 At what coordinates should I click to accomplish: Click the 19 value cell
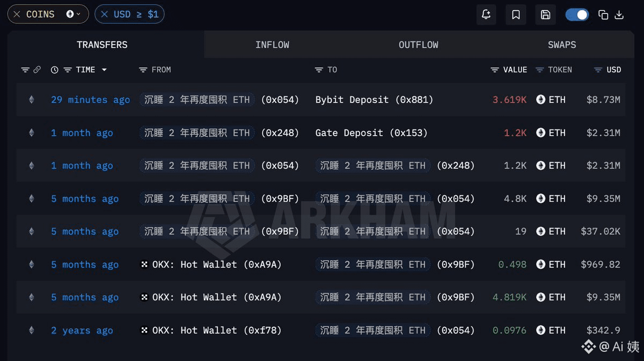point(521,232)
